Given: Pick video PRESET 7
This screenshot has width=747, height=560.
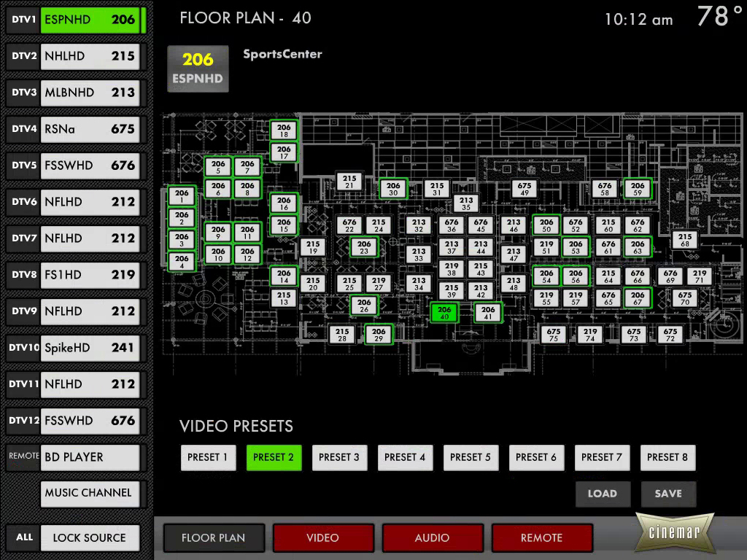Looking at the screenshot, I should coord(602,458).
